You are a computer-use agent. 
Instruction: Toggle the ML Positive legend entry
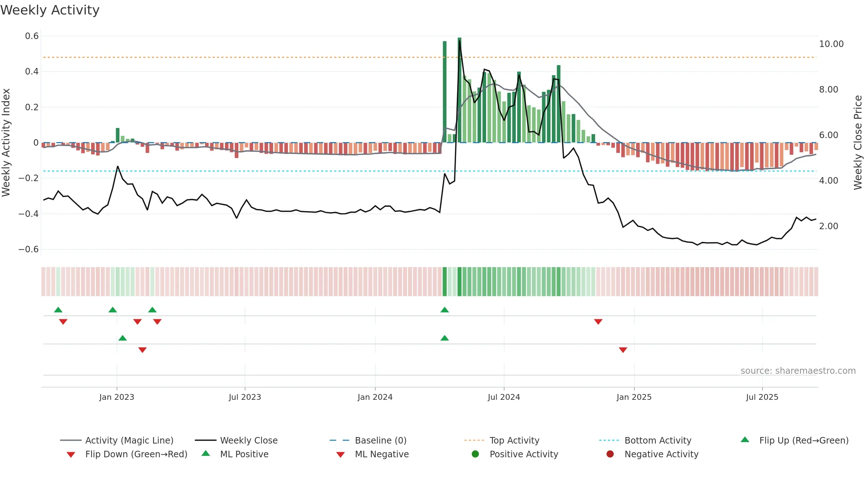[235, 454]
